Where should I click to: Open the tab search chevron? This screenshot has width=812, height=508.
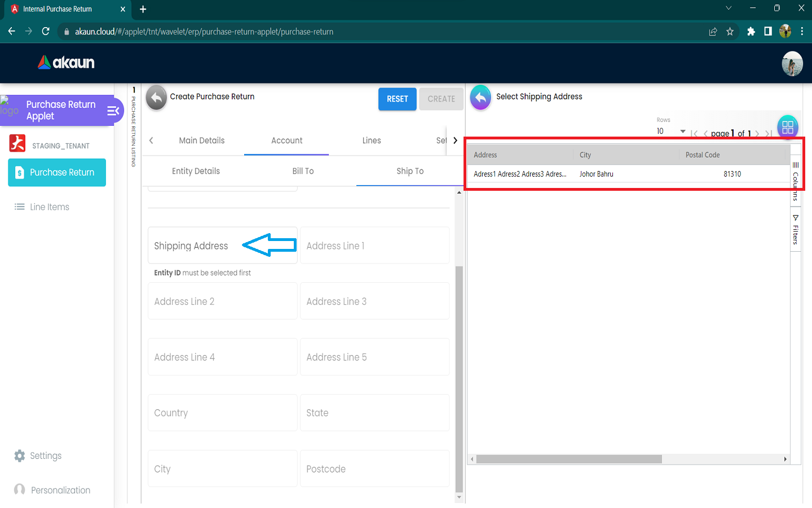pos(729,8)
